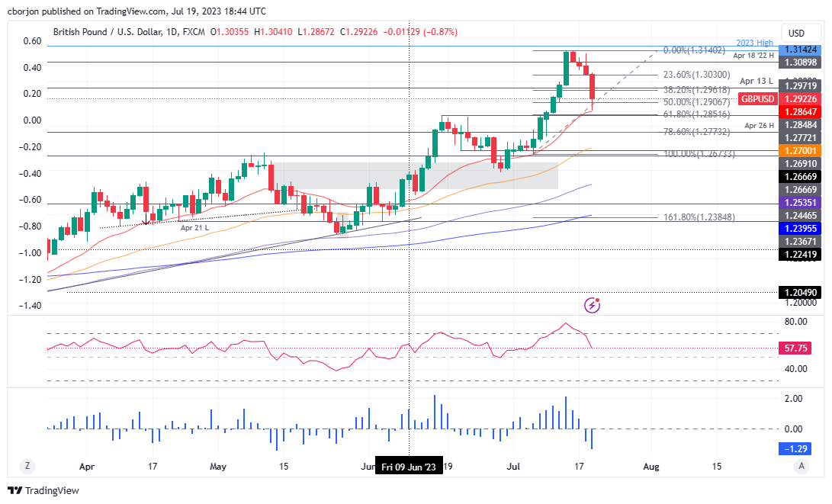Click the purple lightning bolt chart icon
This screenshot has width=832, height=504.
593,305
